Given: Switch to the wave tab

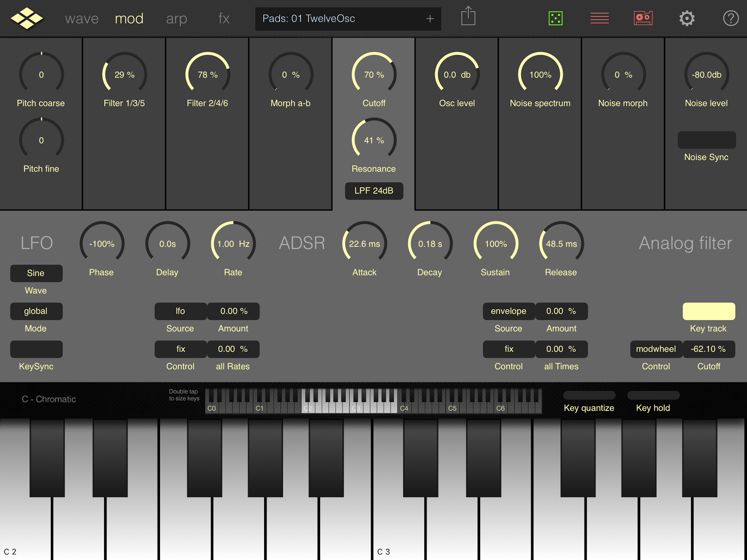Looking at the screenshot, I should (82, 19).
